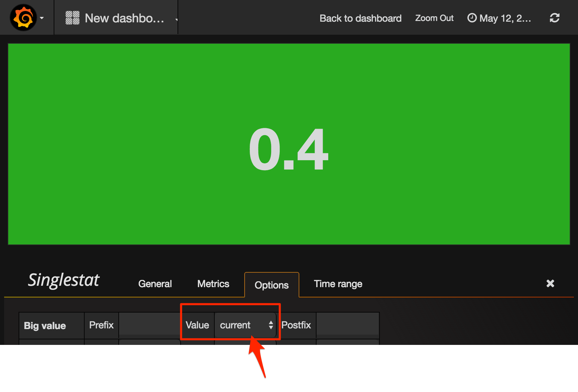Image resolution: width=578 pixels, height=392 pixels.
Task: Click the Grafana logo icon
Action: 23,18
